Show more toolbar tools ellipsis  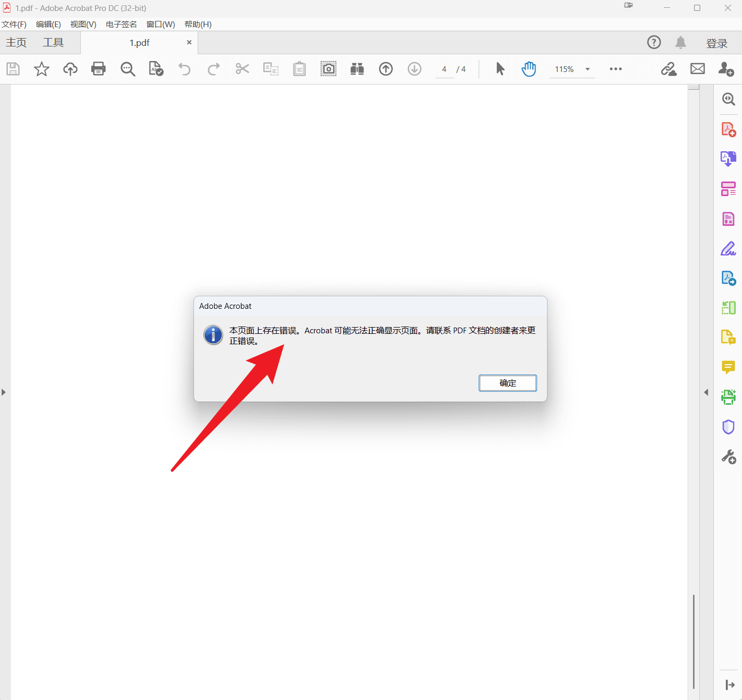click(x=616, y=69)
